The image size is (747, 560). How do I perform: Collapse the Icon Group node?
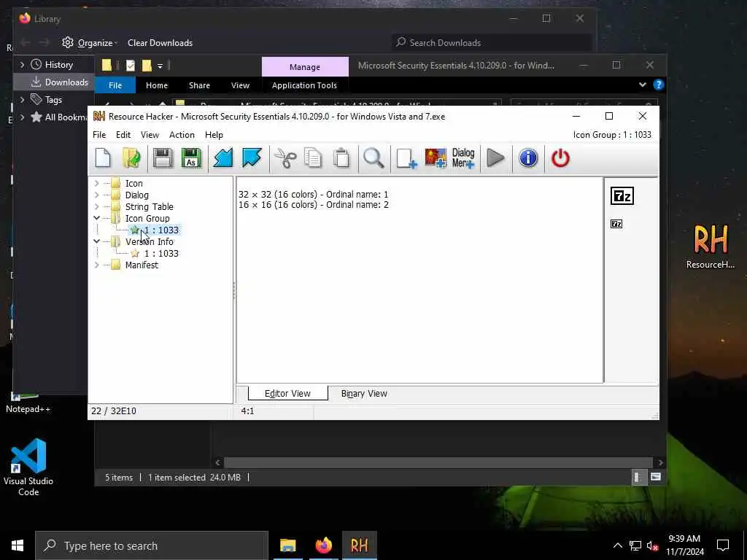[97, 218]
